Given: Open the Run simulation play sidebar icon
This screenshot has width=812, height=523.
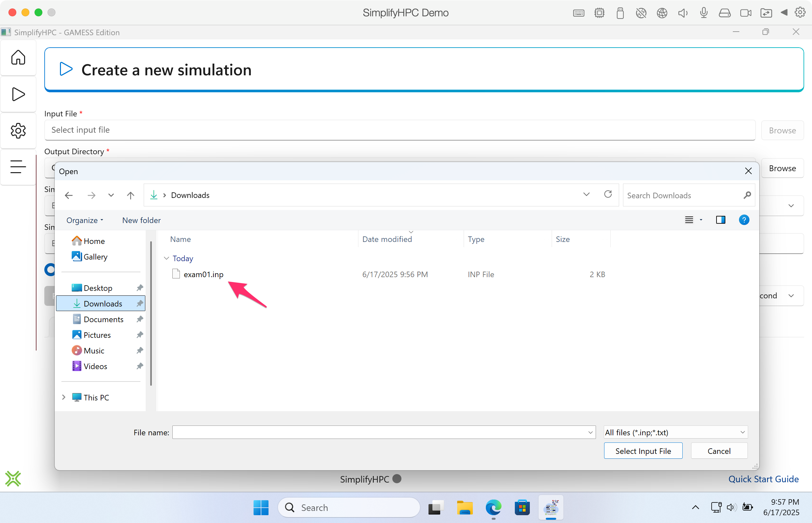Looking at the screenshot, I should coord(18,94).
